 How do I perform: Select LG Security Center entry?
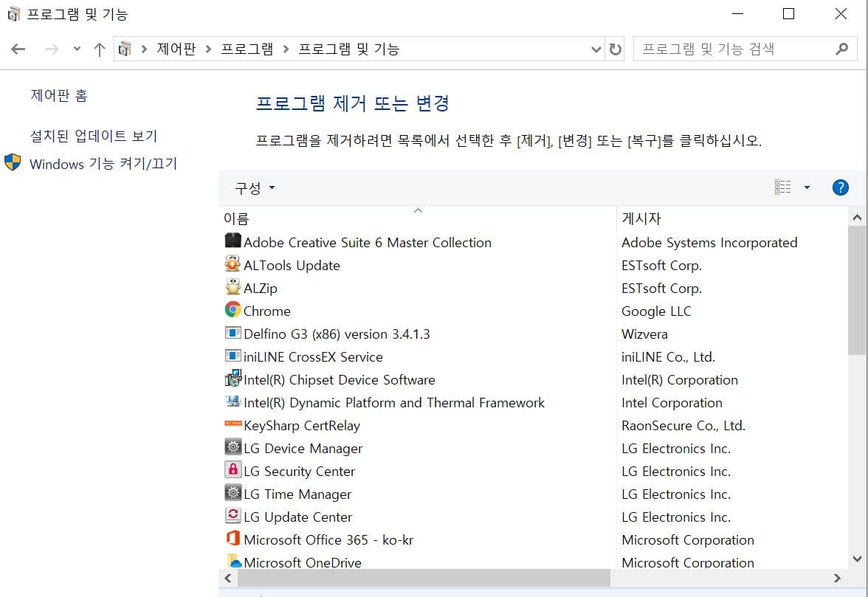pyautogui.click(x=300, y=472)
